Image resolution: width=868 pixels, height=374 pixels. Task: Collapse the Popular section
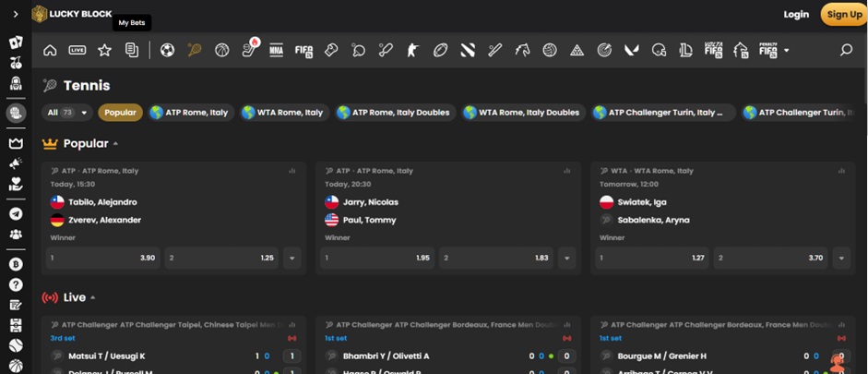tap(116, 144)
